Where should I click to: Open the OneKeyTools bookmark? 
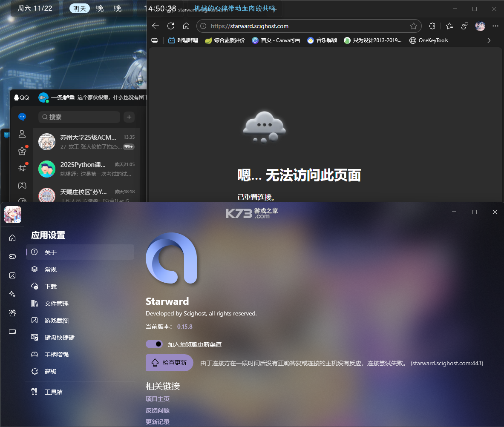[x=429, y=40]
